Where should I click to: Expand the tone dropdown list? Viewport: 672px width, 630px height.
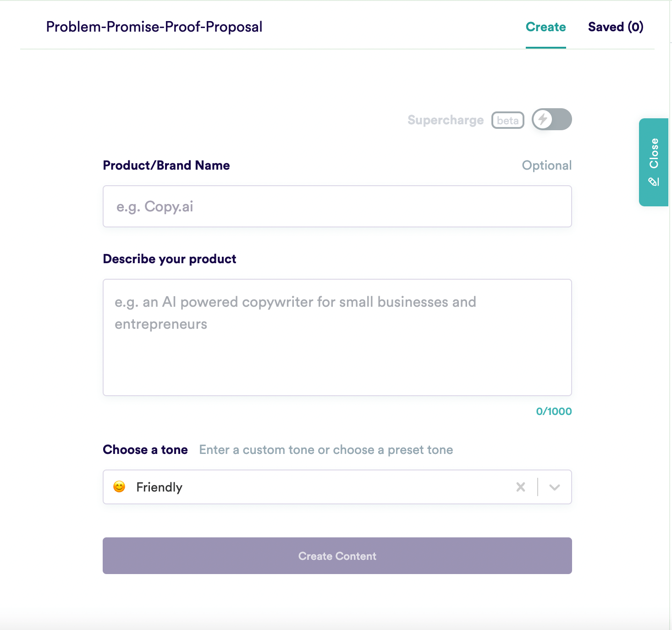pyautogui.click(x=555, y=487)
